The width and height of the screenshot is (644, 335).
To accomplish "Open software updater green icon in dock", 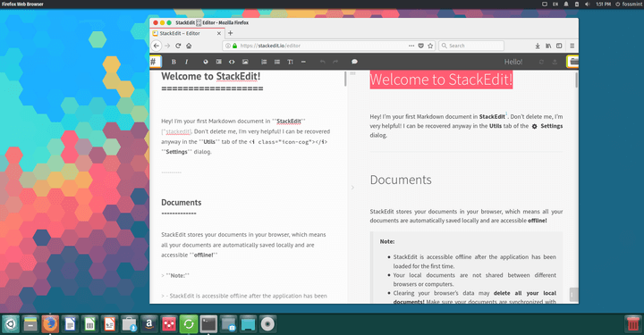I will (189, 324).
